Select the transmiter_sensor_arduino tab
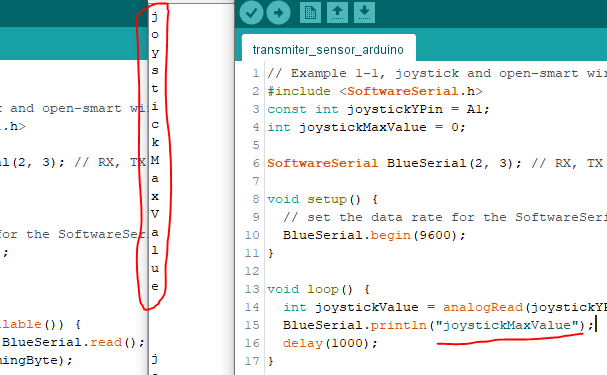The height and width of the screenshot is (375, 607). click(x=328, y=50)
